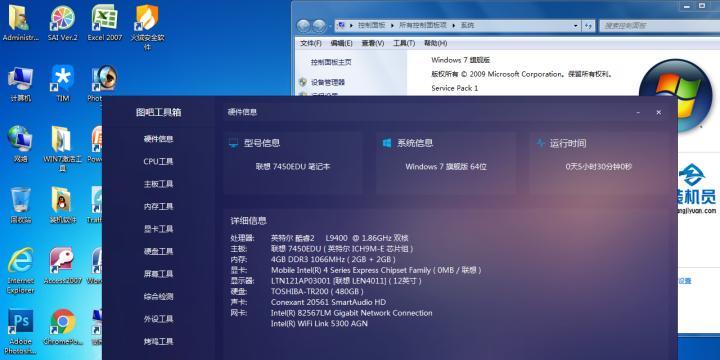Open the TIM desktop shortcut
This screenshot has height=360, width=720.
[63, 84]
